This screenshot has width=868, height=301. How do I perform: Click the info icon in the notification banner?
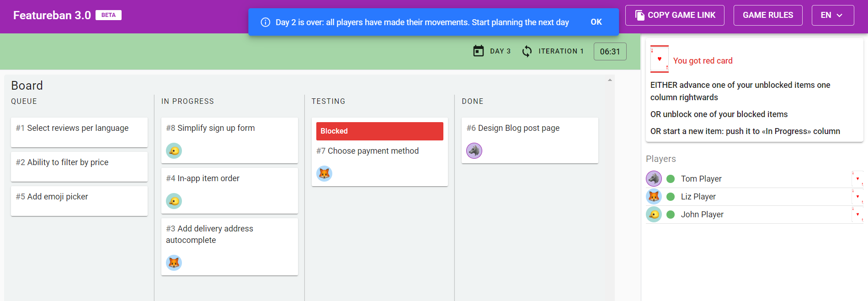265,22
